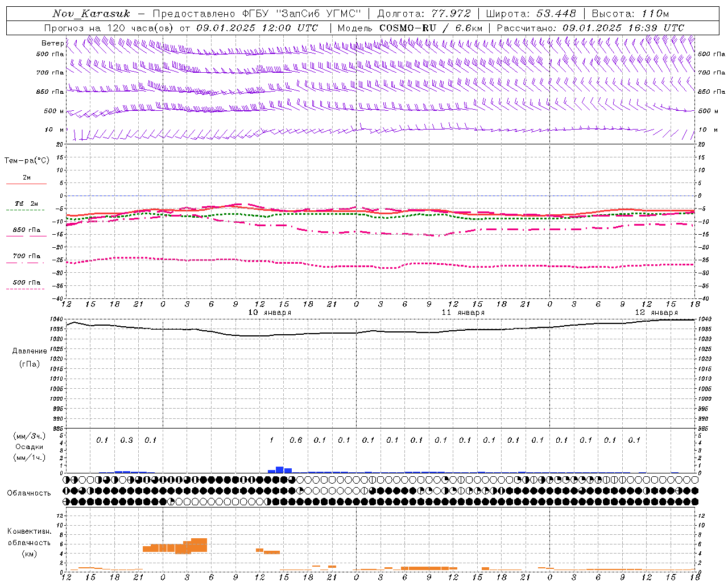Click the dashed line sample under Td 2м

(26, 210)
